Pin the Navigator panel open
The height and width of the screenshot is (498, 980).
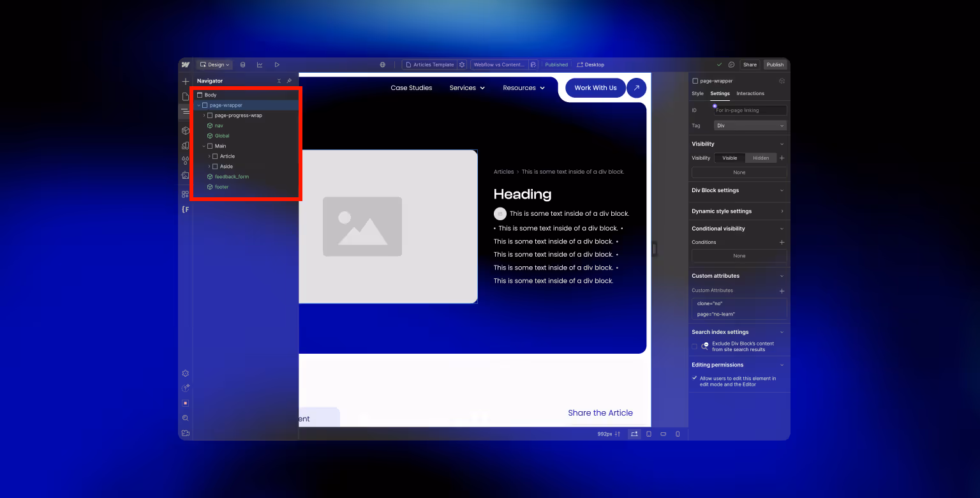coord(289,81)
